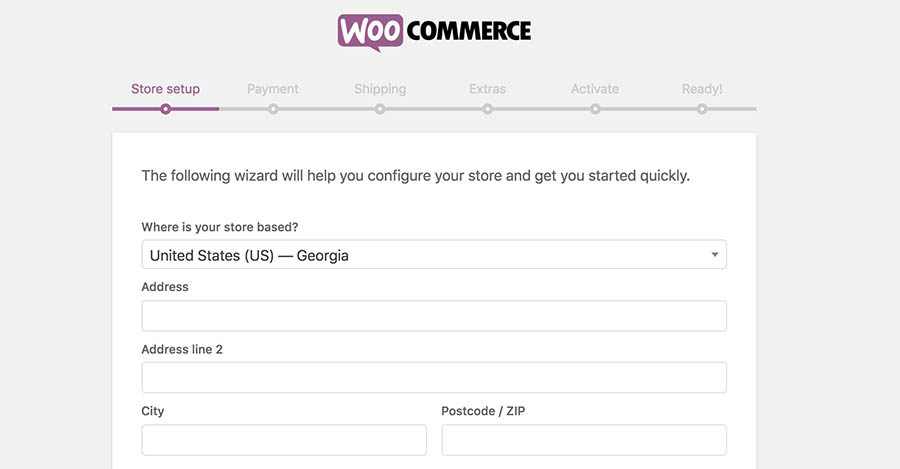Click the Activate step circle marker
The height and width of the screenshot is (469, 900).
coord(595,109)
